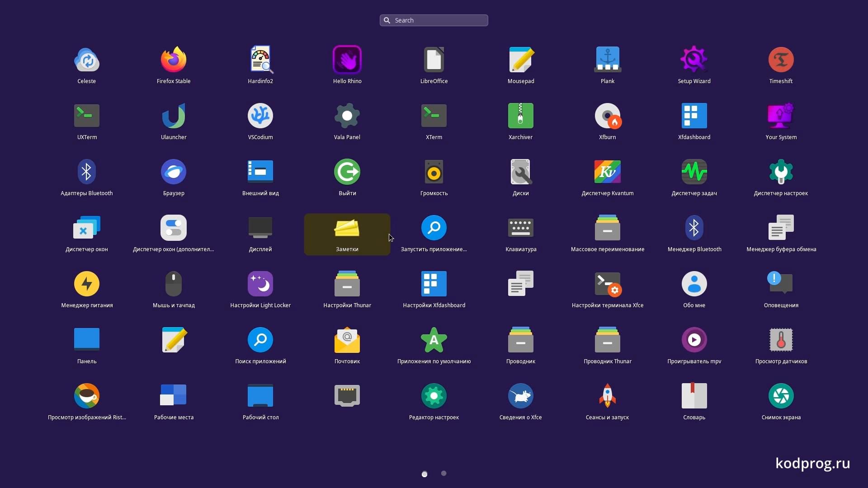Open Почтовик mail client
This screenshot has width=868, height=488.
click(x=347, y=340)
